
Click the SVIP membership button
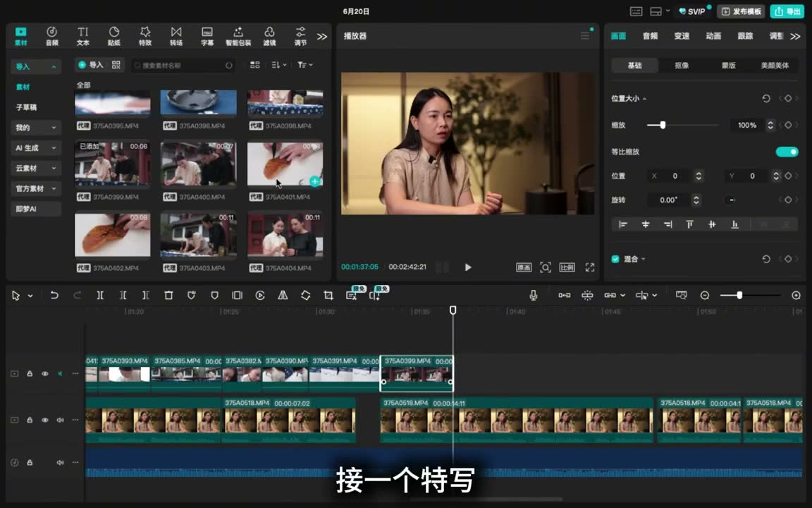click(x=692, y=11)
